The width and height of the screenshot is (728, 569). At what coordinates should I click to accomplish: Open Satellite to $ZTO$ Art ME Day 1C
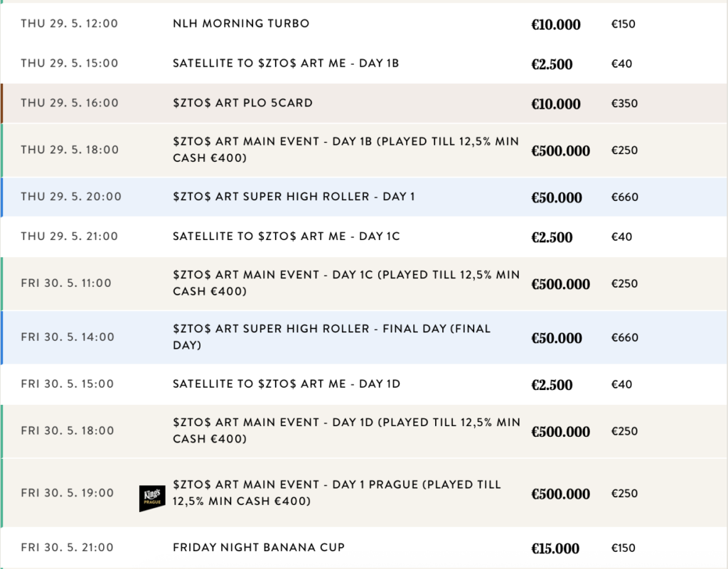(x=286, y=237)
